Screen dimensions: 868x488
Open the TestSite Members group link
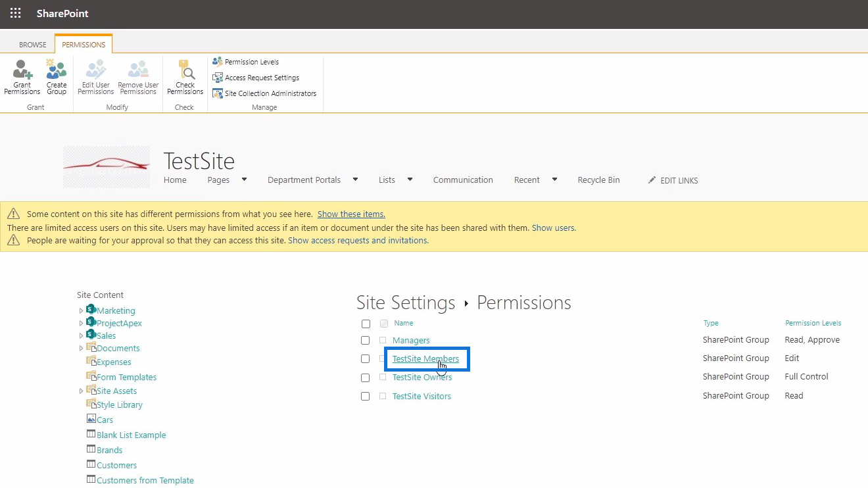coord(425,358)
